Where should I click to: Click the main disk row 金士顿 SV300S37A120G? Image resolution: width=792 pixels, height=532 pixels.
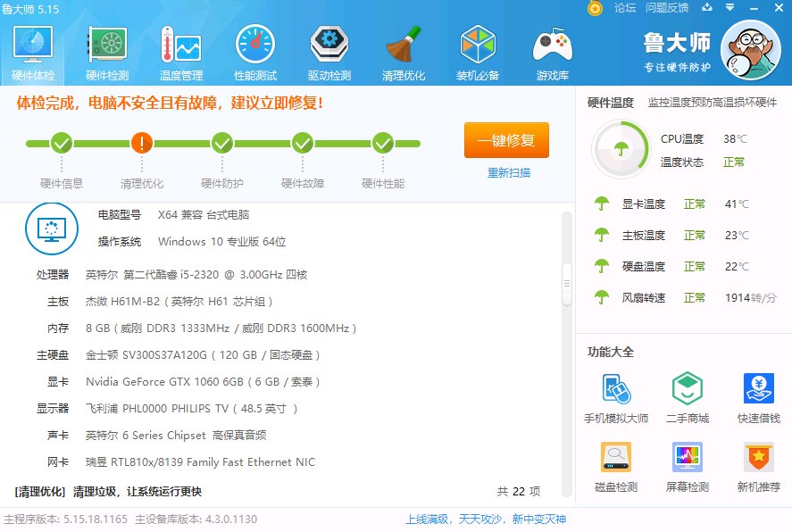click(203, 355)
